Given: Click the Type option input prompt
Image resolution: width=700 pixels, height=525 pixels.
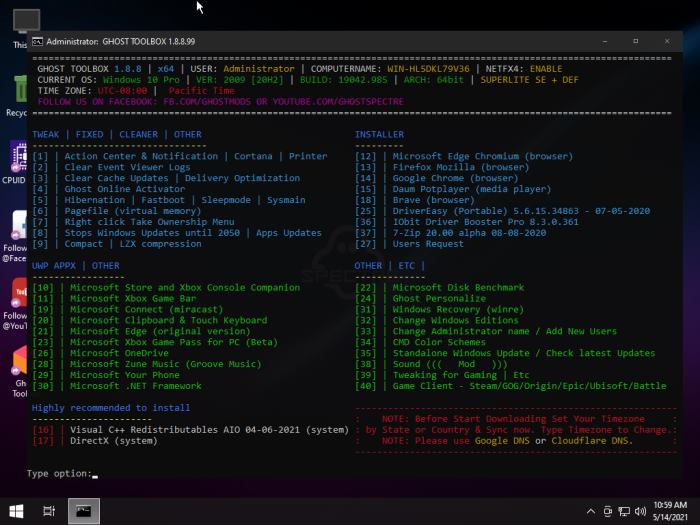Looking at the screenshot, I should [62, 473].
